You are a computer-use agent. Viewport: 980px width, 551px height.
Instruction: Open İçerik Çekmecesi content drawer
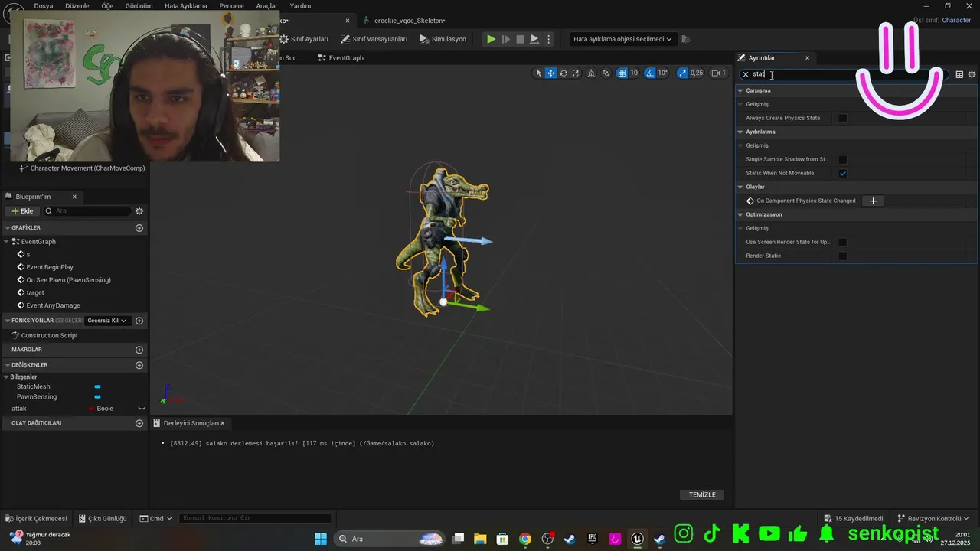[36, 518]
